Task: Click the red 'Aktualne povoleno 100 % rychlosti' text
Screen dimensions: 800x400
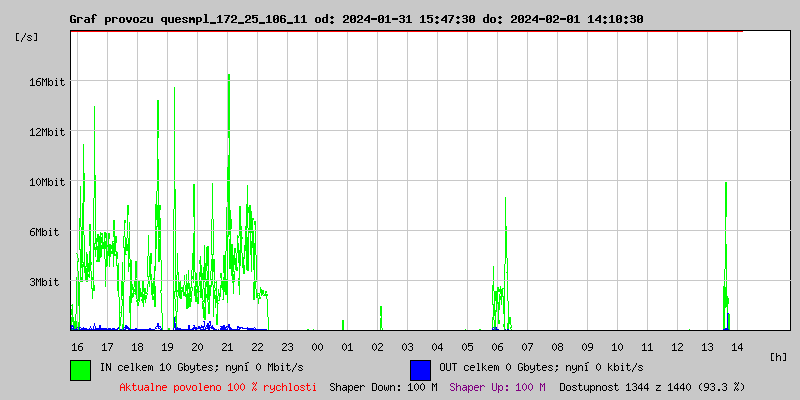Action: [x=218, y=386]
